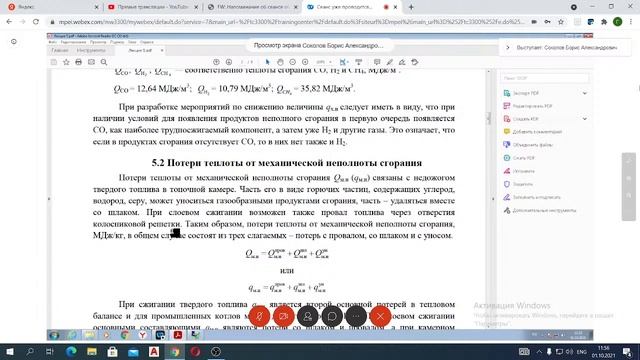Go back in browser history
The height and width of the screenshot is (360, 640).
tap(9, 22)
